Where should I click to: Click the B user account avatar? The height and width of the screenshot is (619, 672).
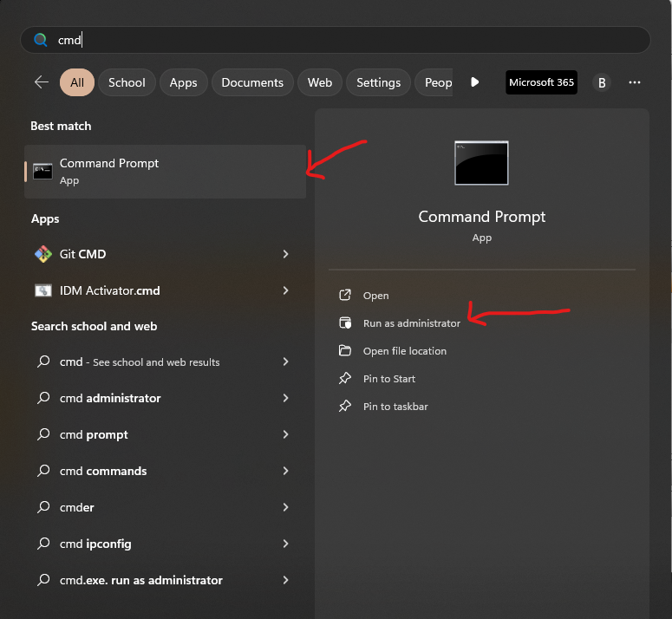tap(601, 82)
